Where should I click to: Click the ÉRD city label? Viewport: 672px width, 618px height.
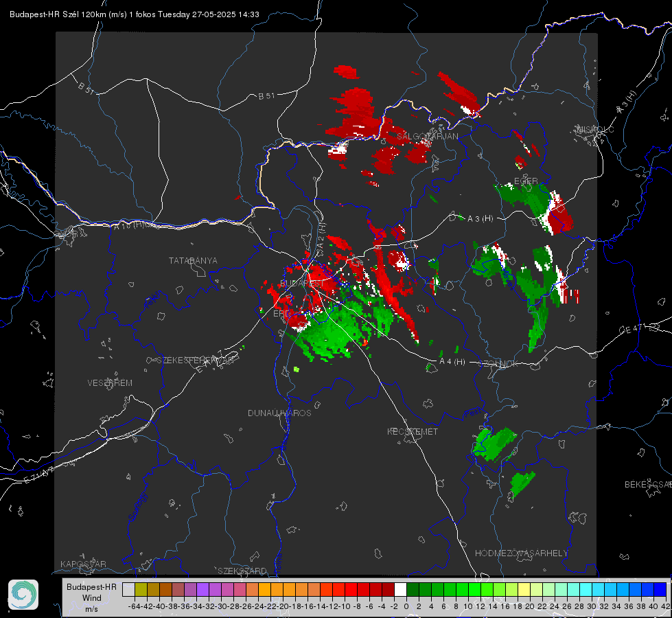point(281,314)
